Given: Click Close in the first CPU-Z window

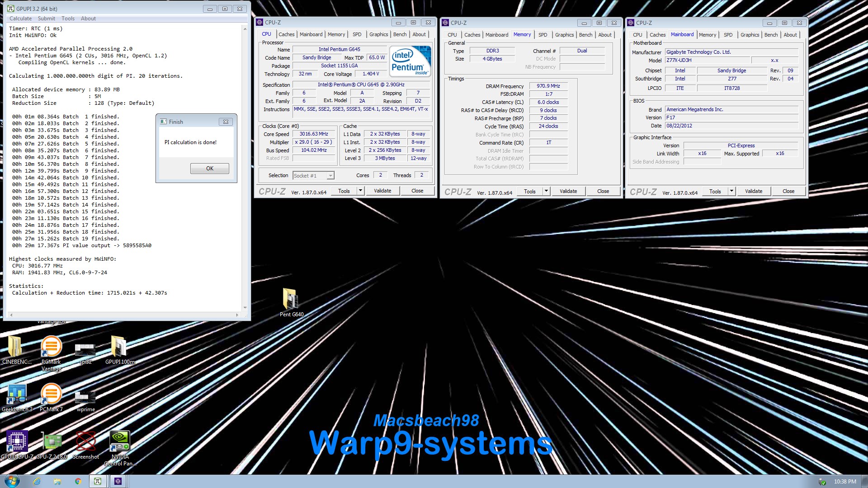Looking at the screenshot, I should [417, 191].
